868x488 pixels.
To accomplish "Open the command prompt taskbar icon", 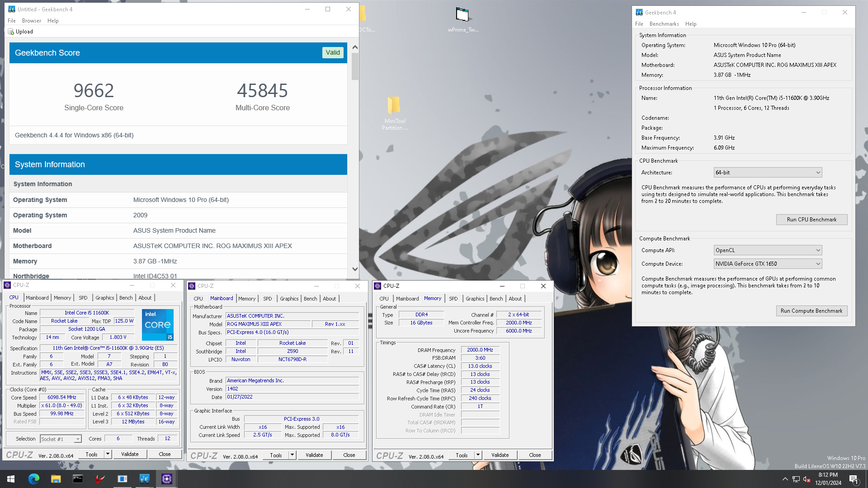I will (x=78, y=479).
